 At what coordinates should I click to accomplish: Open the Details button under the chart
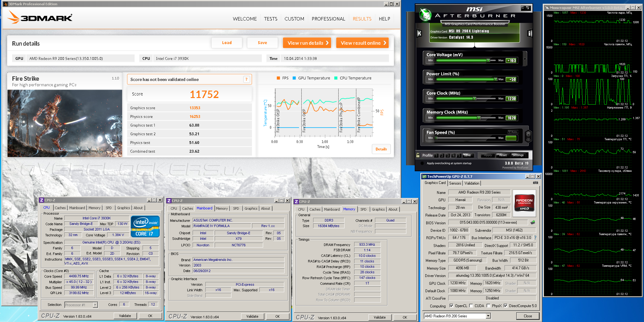(381, 149)
